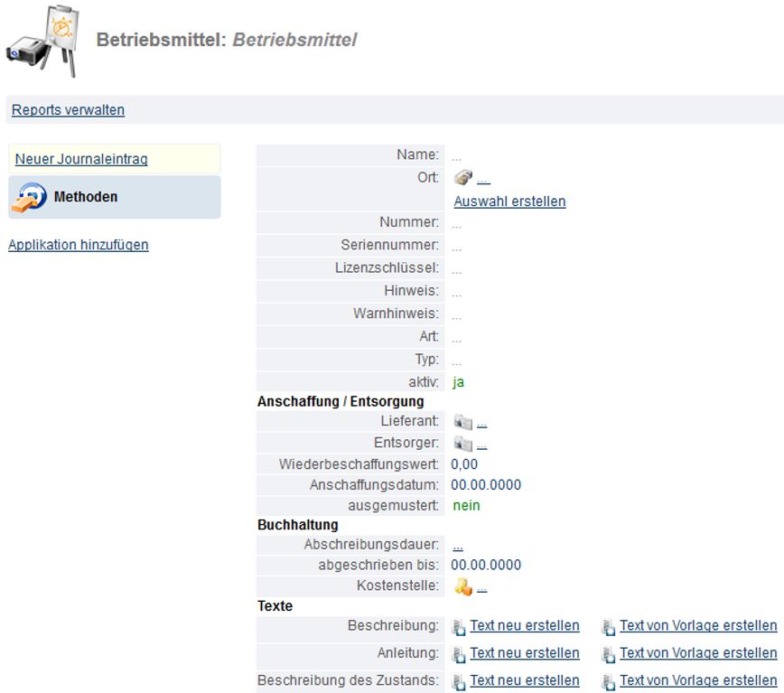Open the Kostenstelle ellipsis selection link
784x693 pixels.
coord(482,588)
